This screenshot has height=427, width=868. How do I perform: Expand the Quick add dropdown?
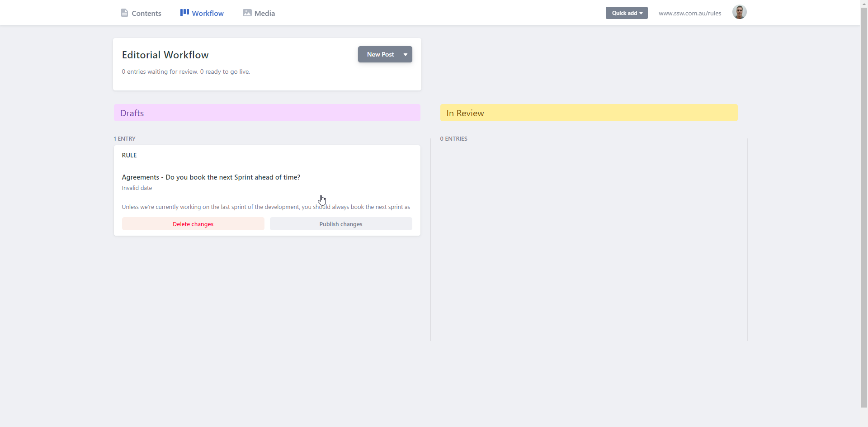point(627,13)
